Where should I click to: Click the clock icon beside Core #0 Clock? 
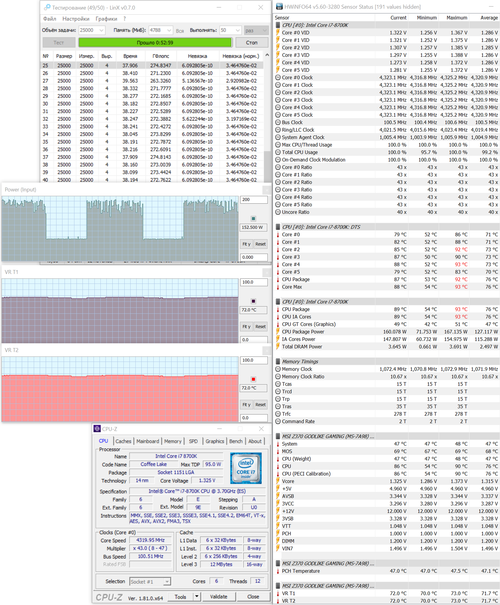coord(278,78)
